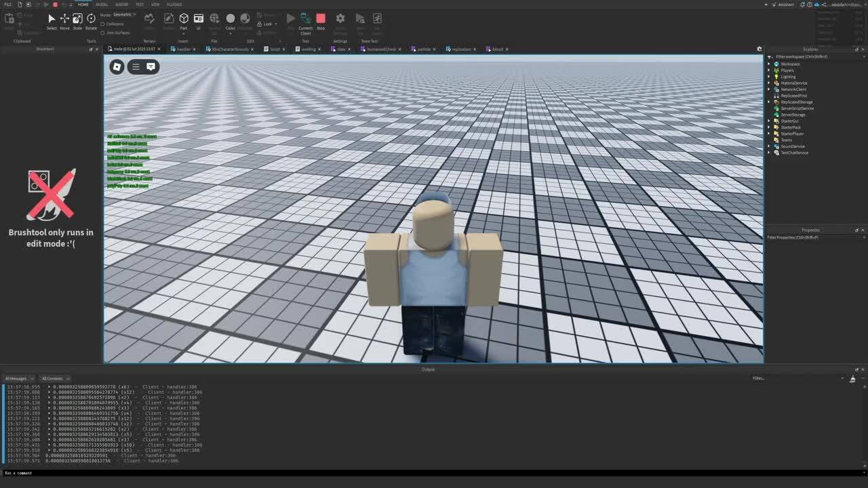The width and height of the screenshot is (868, 488).
Task: Expand the Players tree node
Action: tap(769, 70)
